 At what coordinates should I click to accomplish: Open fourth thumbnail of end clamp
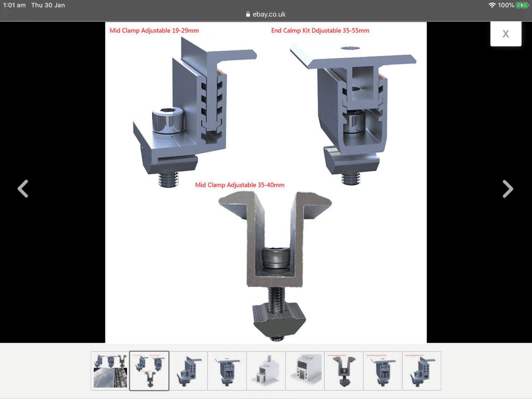[x=227, y=371]
